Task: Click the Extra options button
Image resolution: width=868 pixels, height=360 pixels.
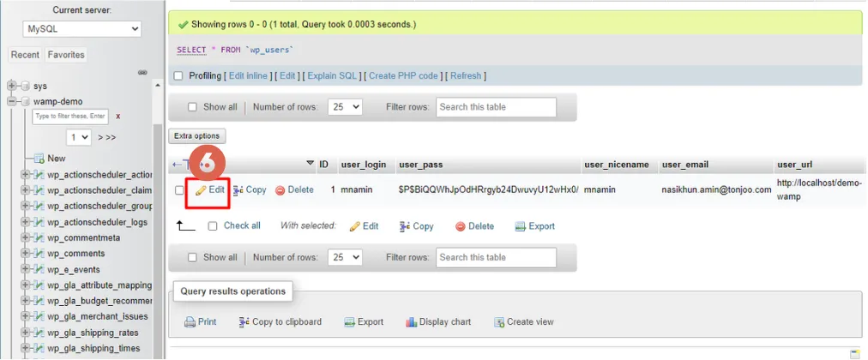Action: [x=197, y=136]
